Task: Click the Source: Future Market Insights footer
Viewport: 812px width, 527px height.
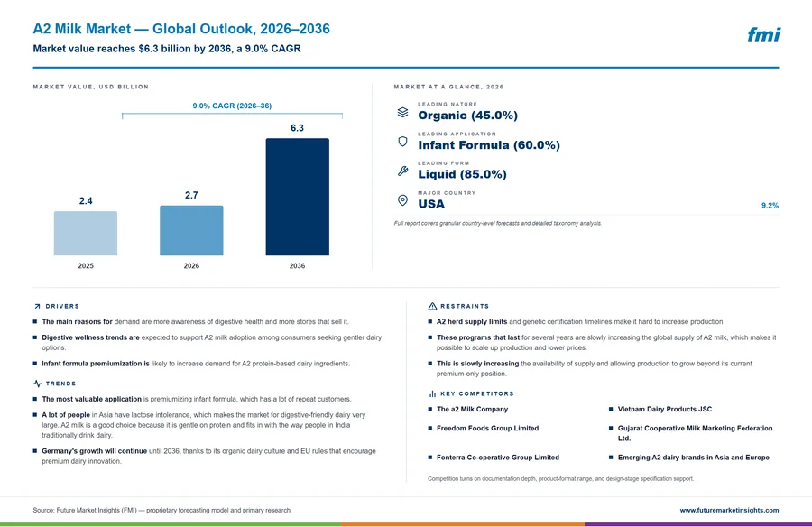Action: (161, 511)
